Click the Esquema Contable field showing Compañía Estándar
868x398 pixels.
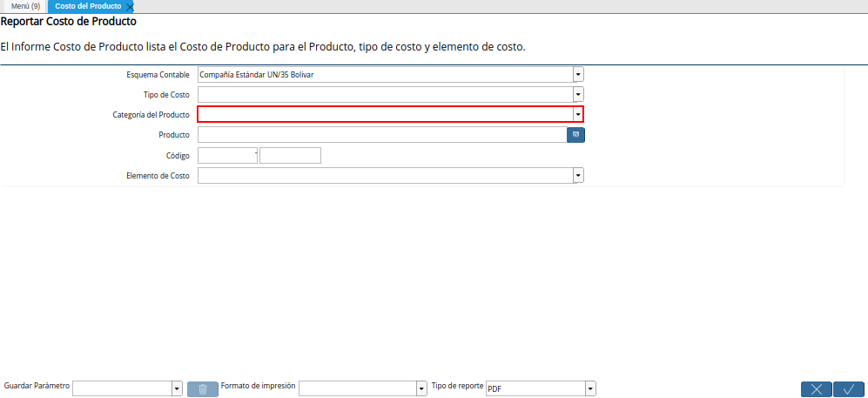(386, 74)
